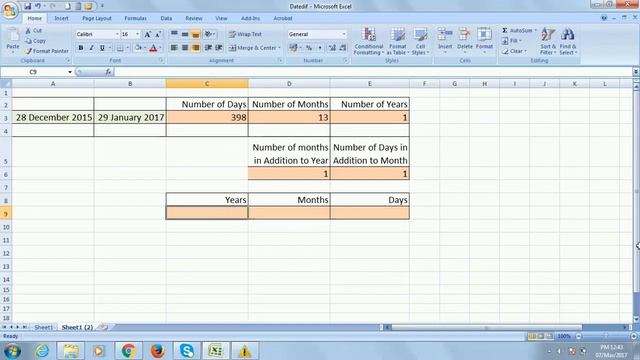Decrease font size with Shrink Font
Screen dimensions: 640x360
(158, 34)
